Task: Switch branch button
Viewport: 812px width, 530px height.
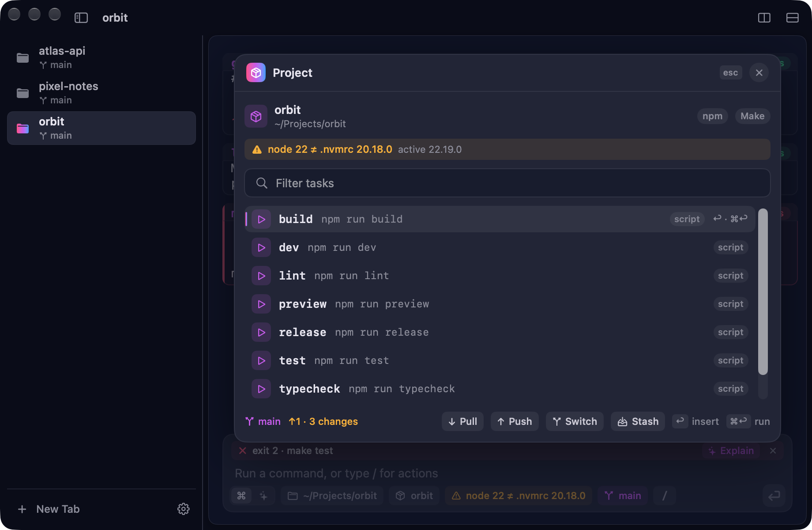Action: [575, 421]
